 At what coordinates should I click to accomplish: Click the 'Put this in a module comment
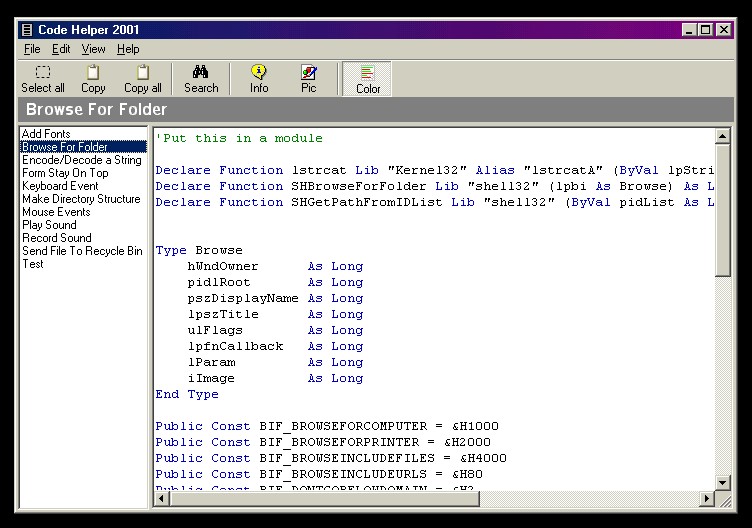(239, 139)
